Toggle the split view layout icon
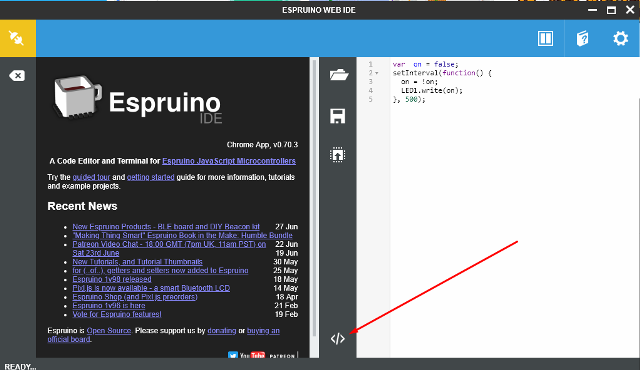 [x=545, y=39]
